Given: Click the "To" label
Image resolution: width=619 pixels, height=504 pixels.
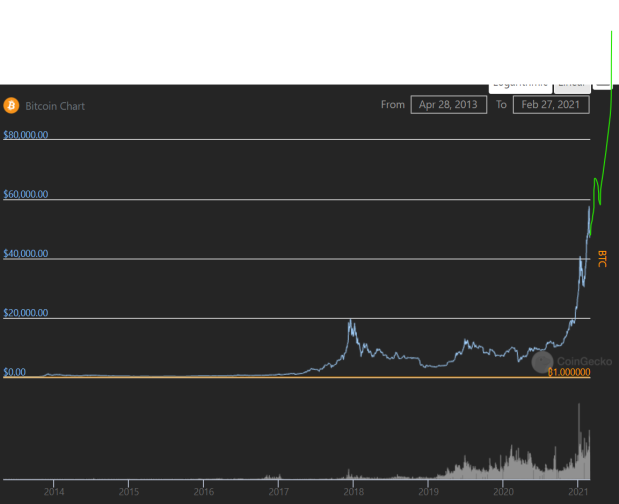Looking at the screenshot, I should pyautogui.click(x=501, y=105).
